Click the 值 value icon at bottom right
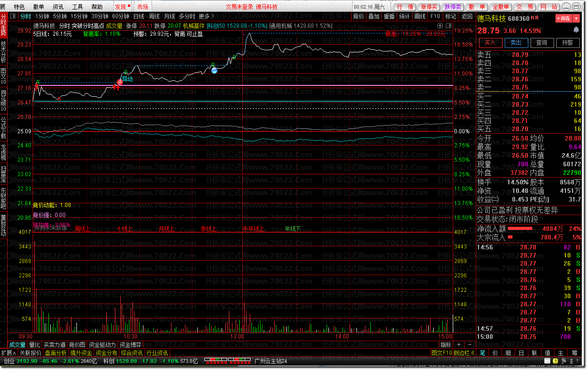The height and width of the screenshot is (370, 588). [548, 353]
